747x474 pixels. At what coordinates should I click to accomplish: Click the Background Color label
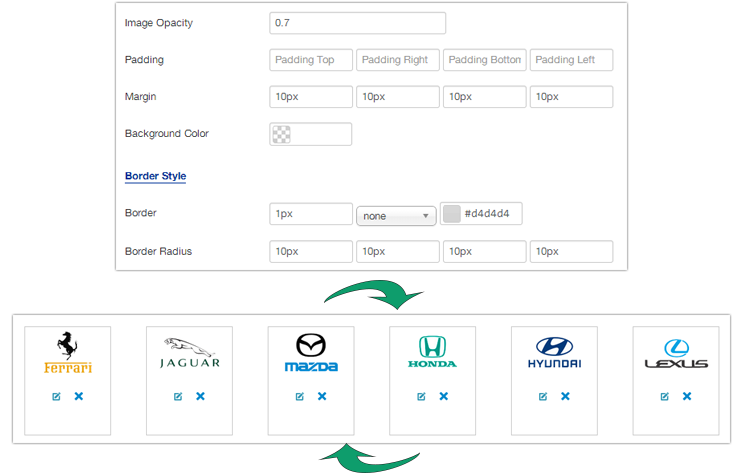[167, 133]
